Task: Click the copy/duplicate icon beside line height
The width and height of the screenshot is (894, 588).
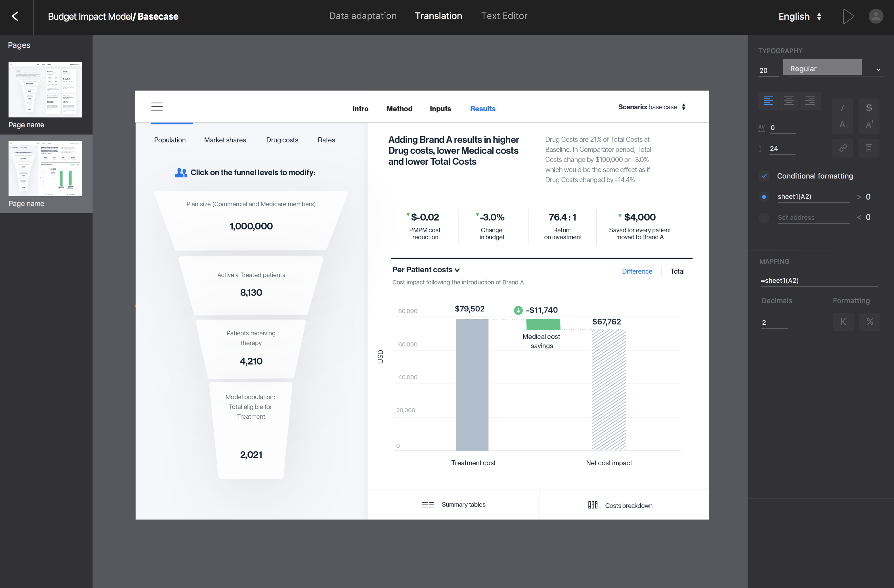Action: click(868, 148)
